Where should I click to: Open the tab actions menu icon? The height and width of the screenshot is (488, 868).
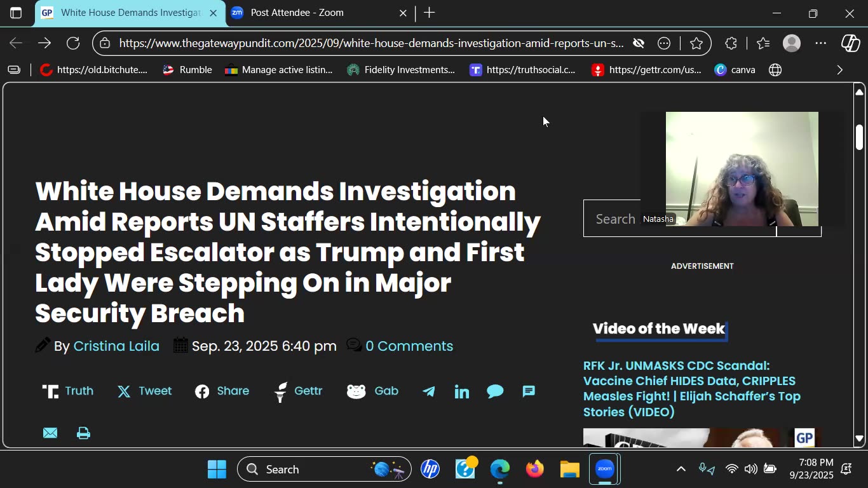[x=16, y=13]
